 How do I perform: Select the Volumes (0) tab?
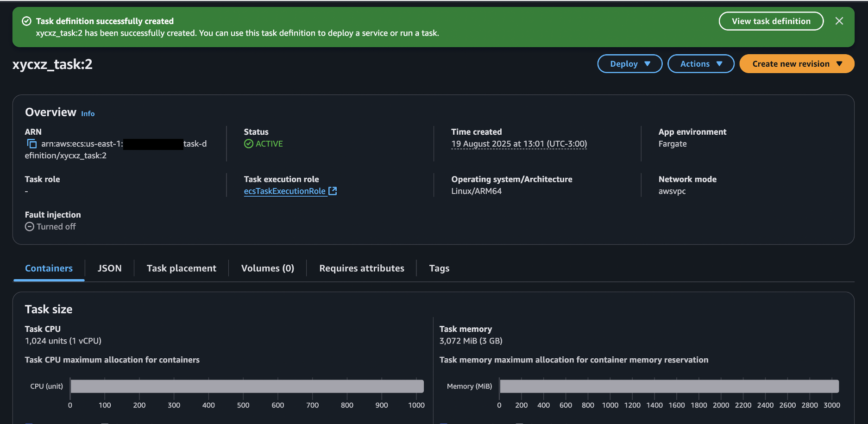click(267, 268)
